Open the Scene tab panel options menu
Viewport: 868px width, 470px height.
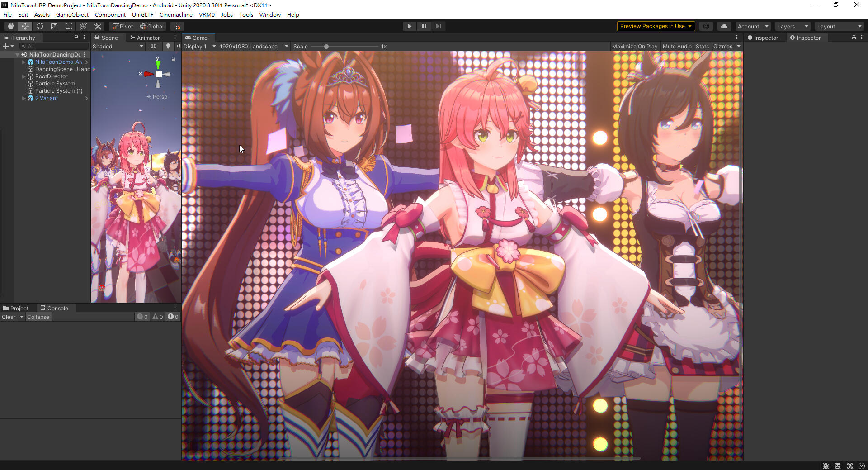click(x=175, y=38)
